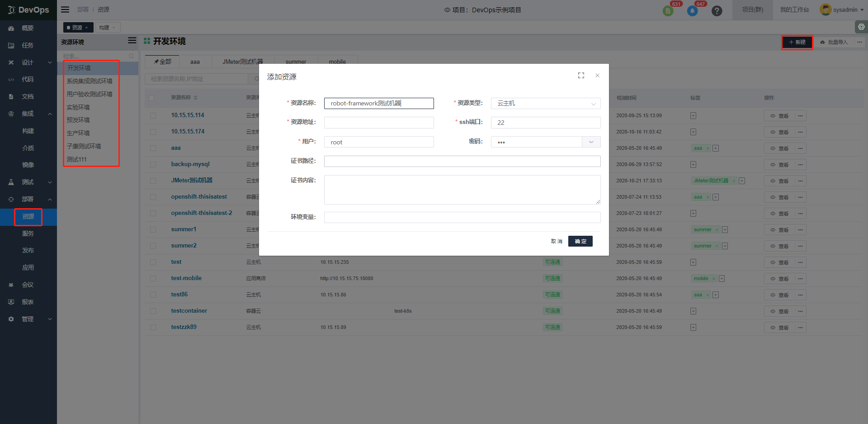The height and width of the screenshot is (424, 868).
Task: Open more actions for the test86 row
Action: coord(801,295)
